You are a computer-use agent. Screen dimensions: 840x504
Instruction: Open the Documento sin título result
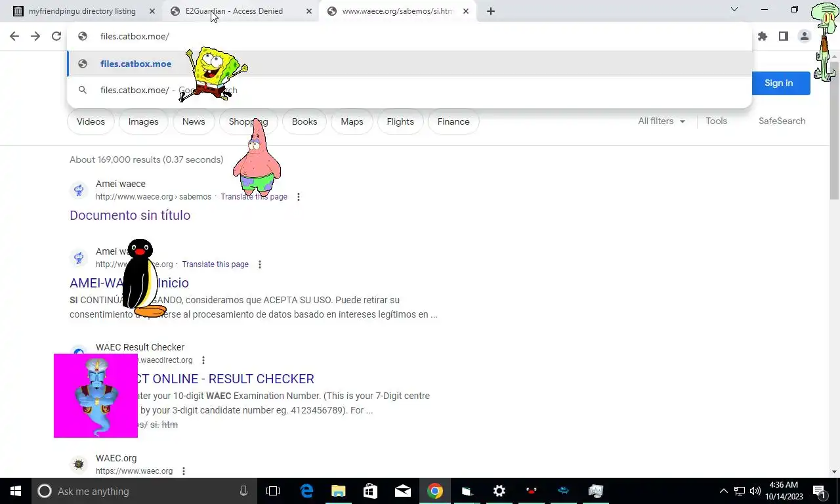pyautogui.click(x=130, y=215)
